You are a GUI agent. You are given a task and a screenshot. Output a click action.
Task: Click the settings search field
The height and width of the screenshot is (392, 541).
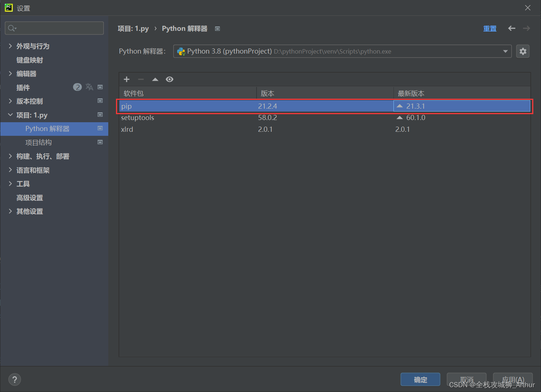pos(54,28)
